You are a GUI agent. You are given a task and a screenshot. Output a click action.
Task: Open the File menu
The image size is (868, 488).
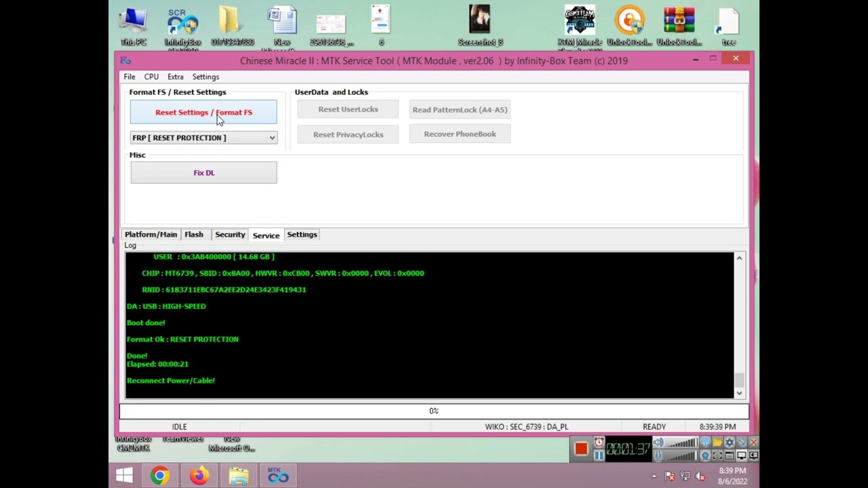(129, 77)
